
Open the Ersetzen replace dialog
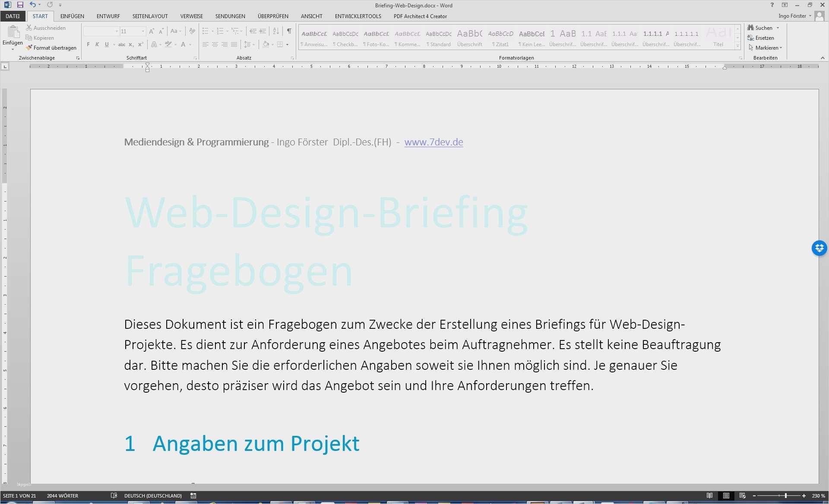762,38
